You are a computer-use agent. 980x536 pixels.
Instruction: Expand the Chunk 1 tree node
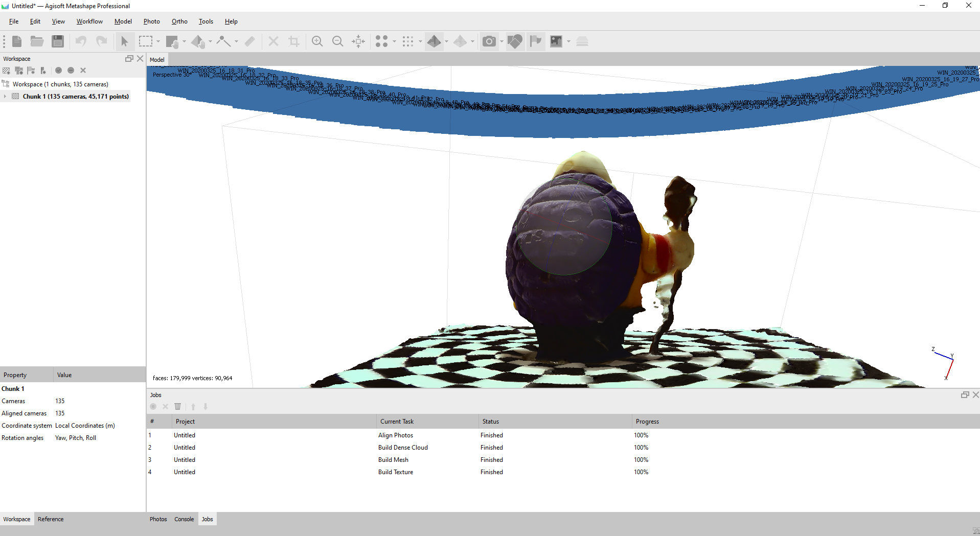tap(5, 97)
